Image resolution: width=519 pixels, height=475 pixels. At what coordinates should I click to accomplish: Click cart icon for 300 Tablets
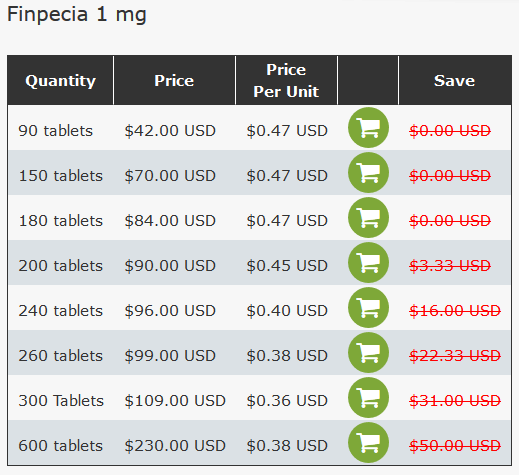pos(368,398)
